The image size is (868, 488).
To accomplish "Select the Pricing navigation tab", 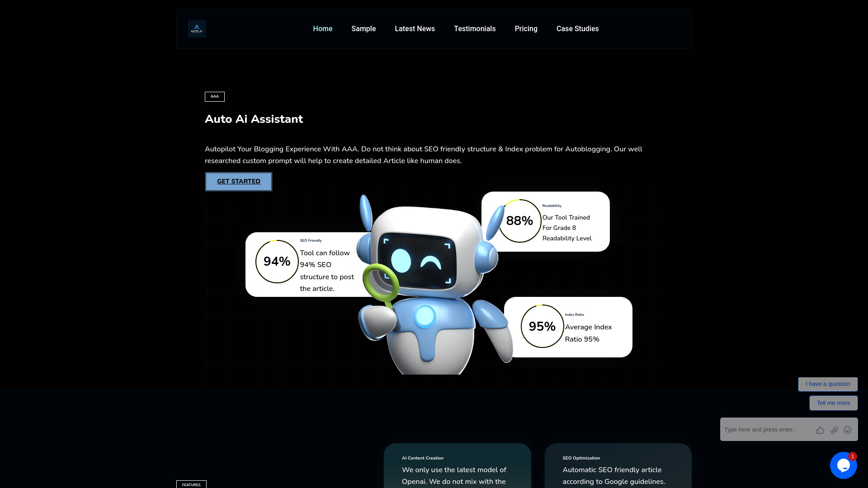I will (526, 28).
